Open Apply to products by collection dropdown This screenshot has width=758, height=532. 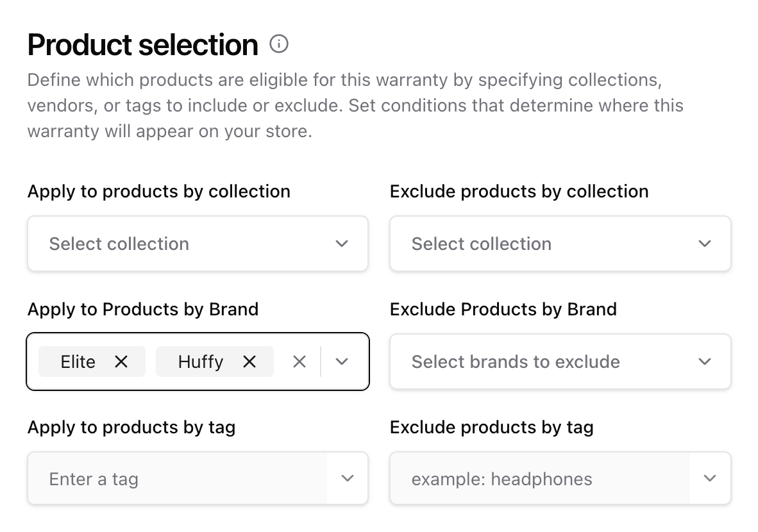click(198, 244)
